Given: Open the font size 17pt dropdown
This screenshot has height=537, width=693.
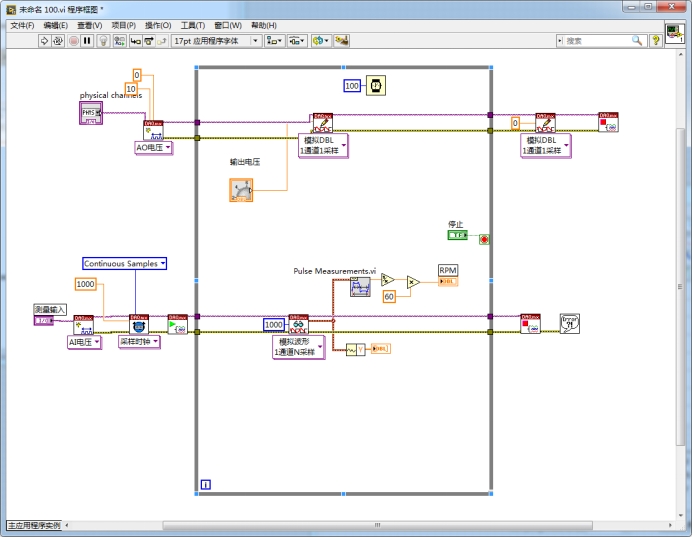Looking at the screenshot, I should [x=256, y=41].
